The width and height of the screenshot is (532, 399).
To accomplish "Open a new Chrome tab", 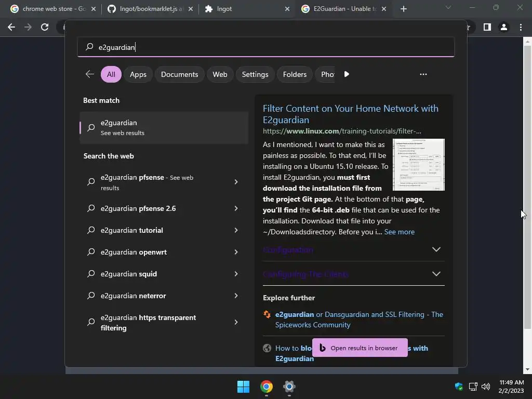I will (x=403, y=9).
